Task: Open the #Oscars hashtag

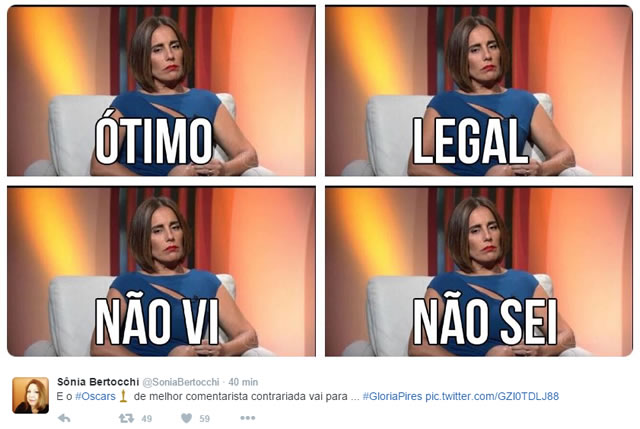Action: [96, 396]
